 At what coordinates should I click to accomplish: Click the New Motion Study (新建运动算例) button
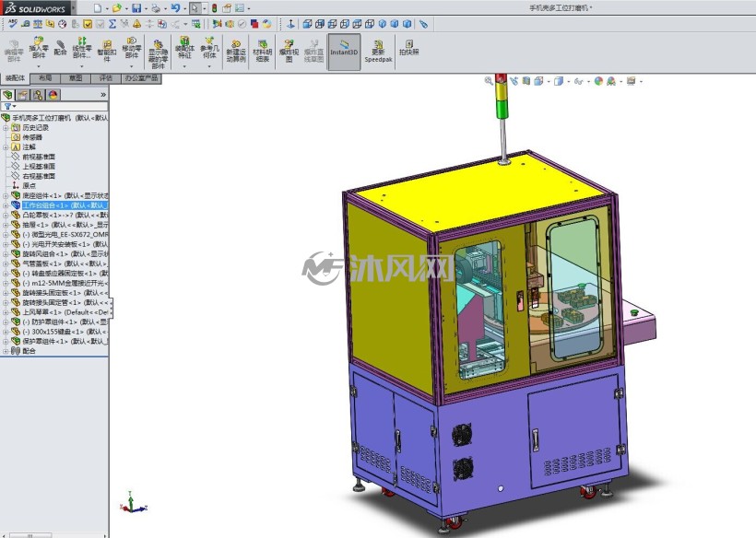click(x=236, y=51)
